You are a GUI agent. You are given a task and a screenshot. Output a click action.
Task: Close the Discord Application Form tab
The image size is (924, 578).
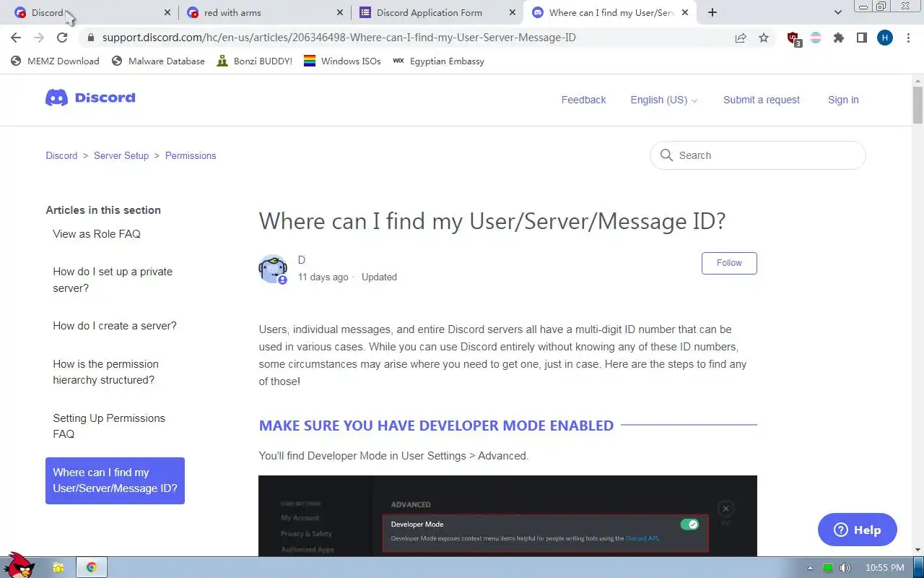coord(513,12)
